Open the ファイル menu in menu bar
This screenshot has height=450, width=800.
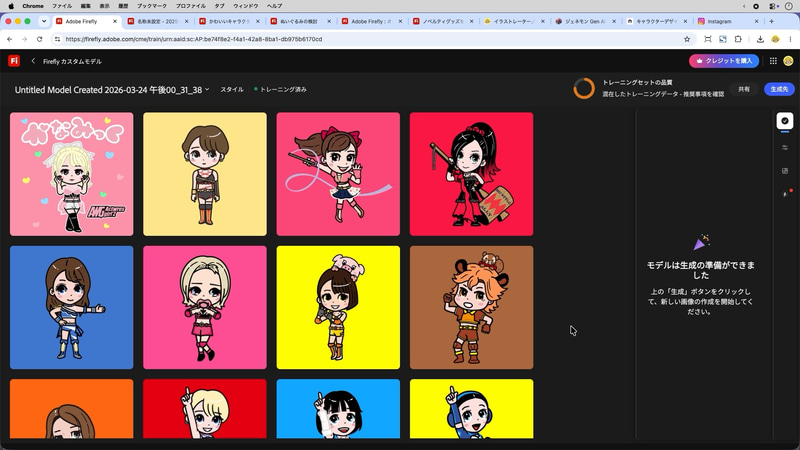pyautogui.click(x=62, y=6)
